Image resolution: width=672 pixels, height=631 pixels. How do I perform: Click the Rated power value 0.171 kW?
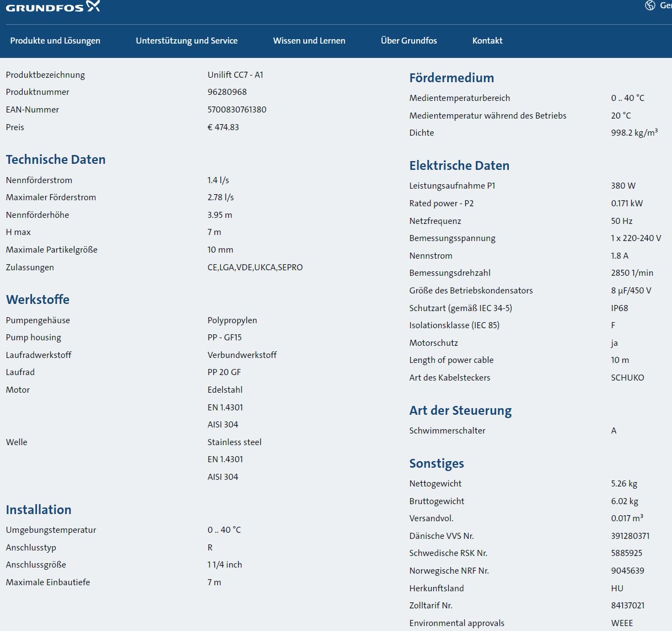[627, 204]
